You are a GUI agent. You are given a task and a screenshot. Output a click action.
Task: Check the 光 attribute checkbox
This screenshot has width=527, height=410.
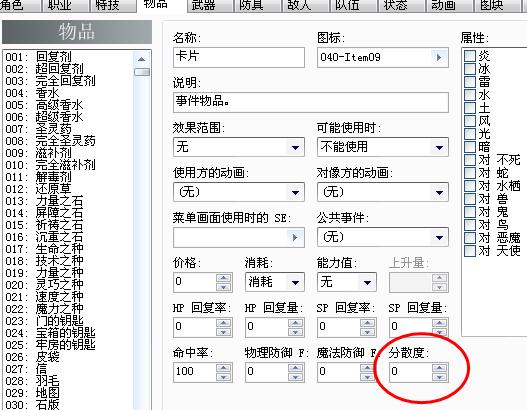[x=470, y=134]
